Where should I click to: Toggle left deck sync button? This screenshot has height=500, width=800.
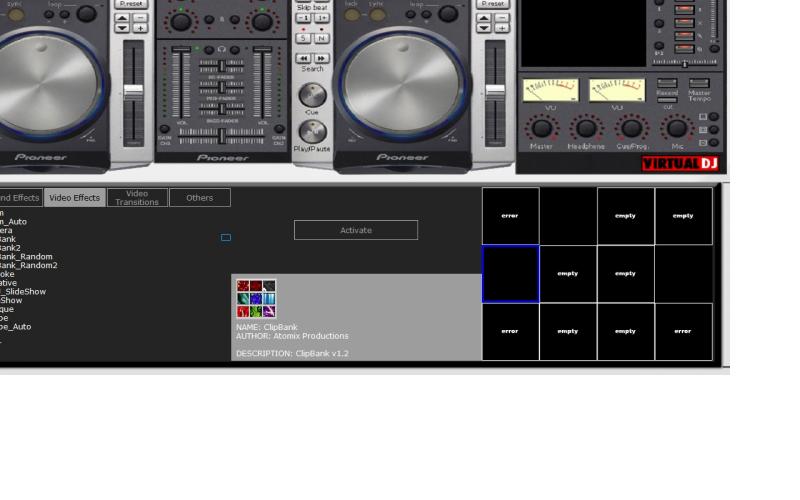[16, 15]
